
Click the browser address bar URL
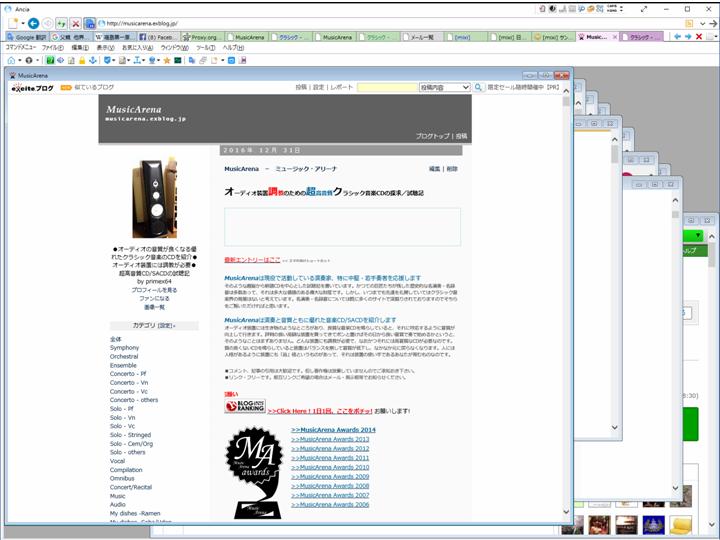[142, 23]
